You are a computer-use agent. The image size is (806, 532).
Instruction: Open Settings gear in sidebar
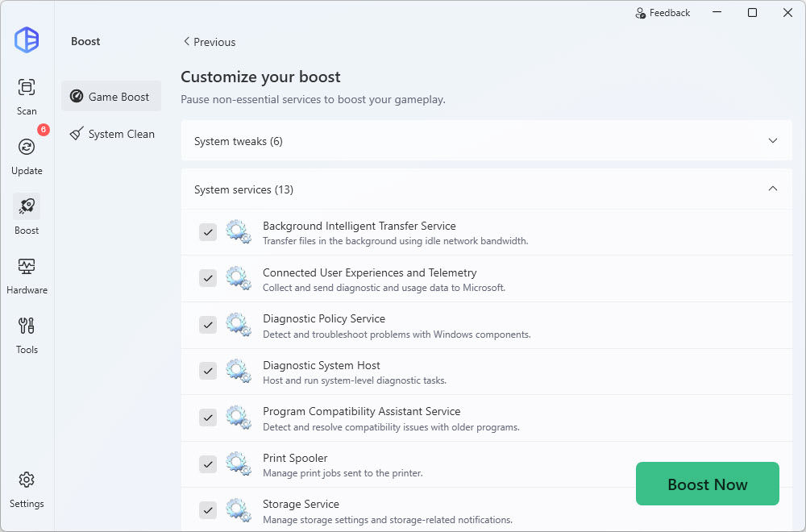click(x=27, y=480)
